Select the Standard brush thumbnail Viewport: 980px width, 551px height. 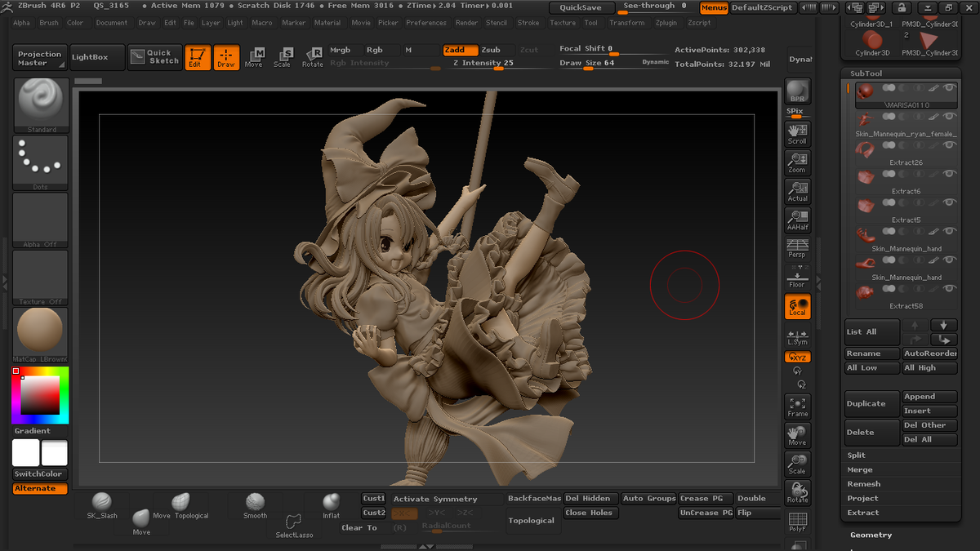pyautogui.click(x=41, y=105)
